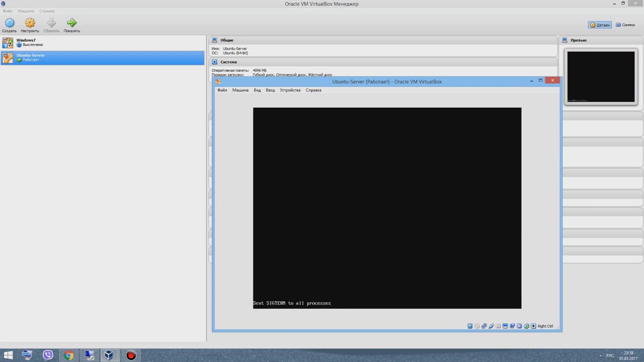The height and width of the screenshot is (362, 644).
Task: Open Google Chrome from the taskbar
Action: click(x=68, y=355)
